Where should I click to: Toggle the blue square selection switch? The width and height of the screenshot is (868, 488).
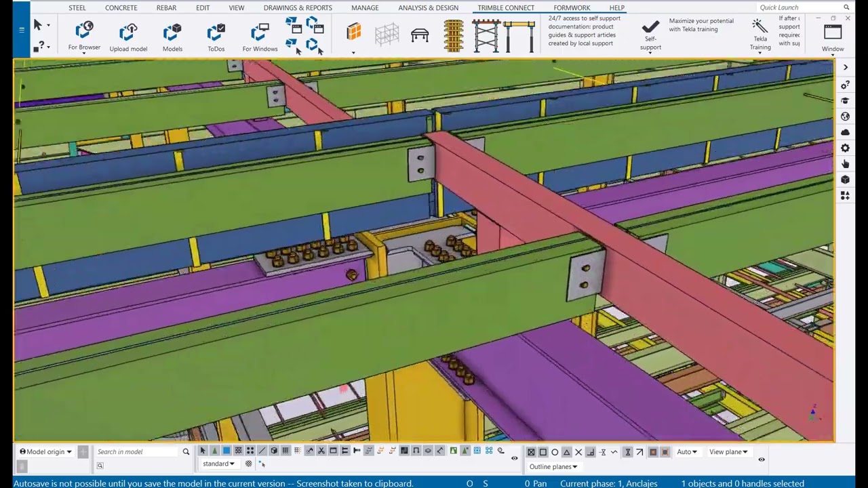226,451
